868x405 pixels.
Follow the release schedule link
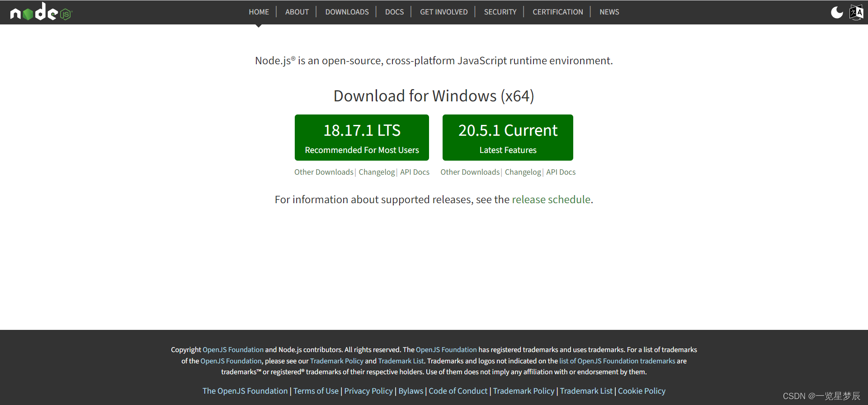click(551, 200)
